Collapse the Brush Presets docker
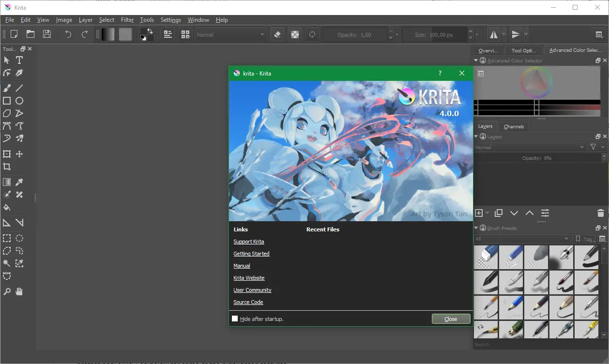Viewport: 609px width, 364px height. 476,228
